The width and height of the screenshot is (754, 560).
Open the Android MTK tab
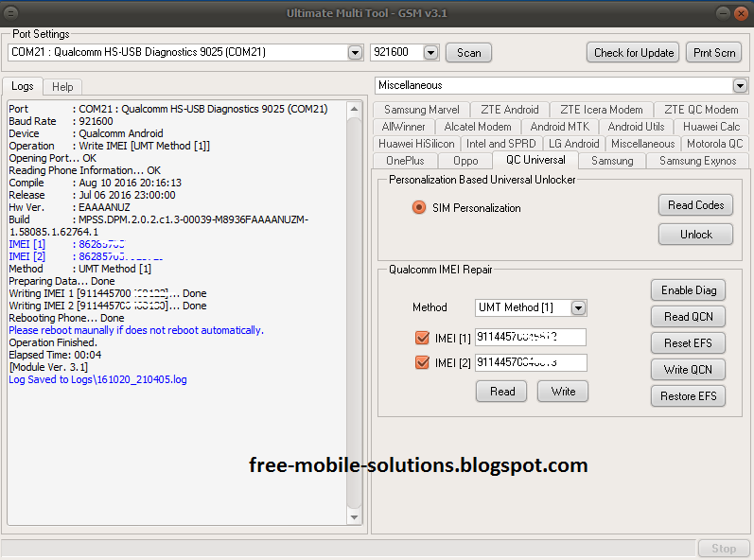coord(560,127)
